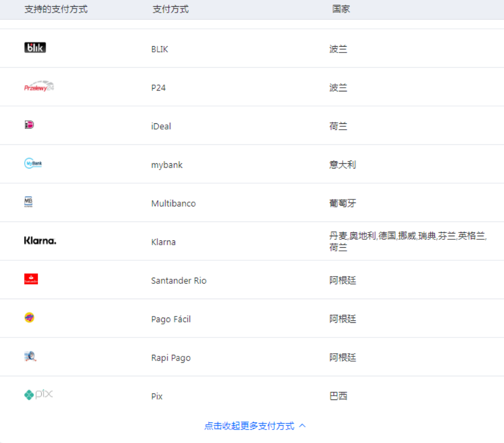The height and width of the screenshot is (443, 504).
Task: Select the MyBank logo
Action: 33,163
